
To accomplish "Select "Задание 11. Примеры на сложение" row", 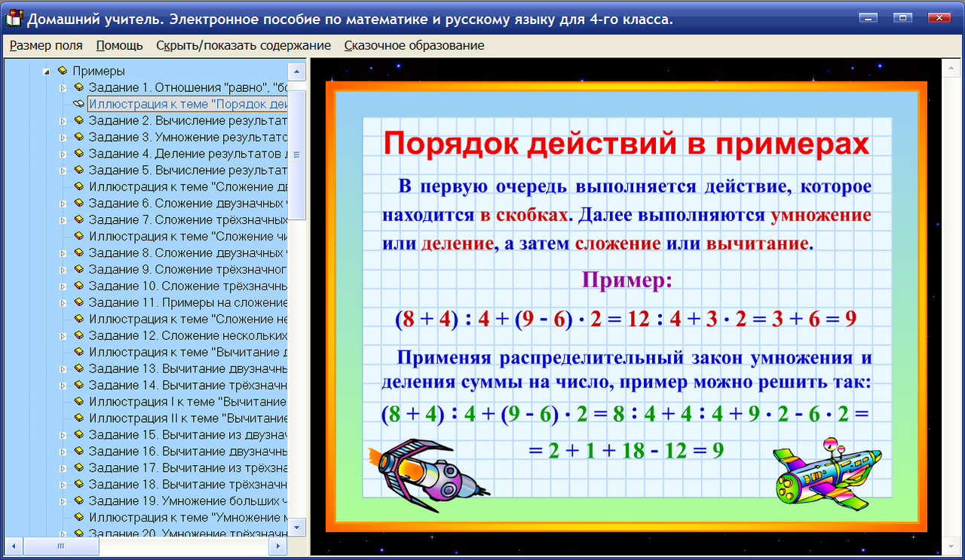I will click(188, 302).
